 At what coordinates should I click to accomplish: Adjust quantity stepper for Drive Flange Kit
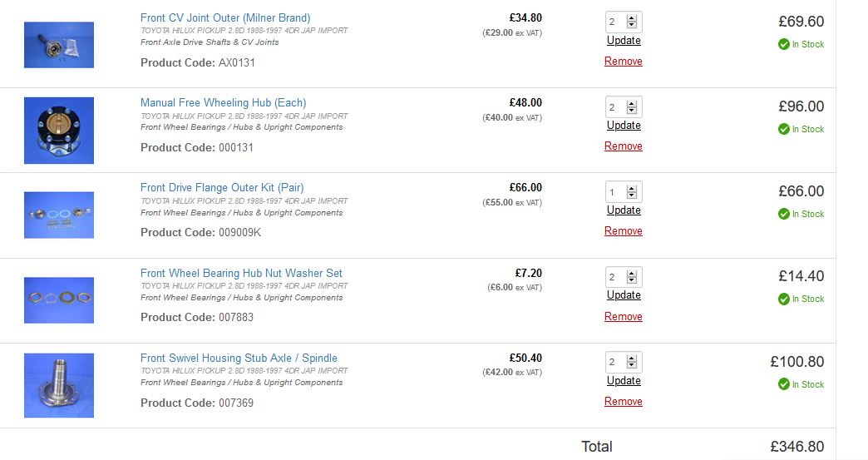pos(632,192)
